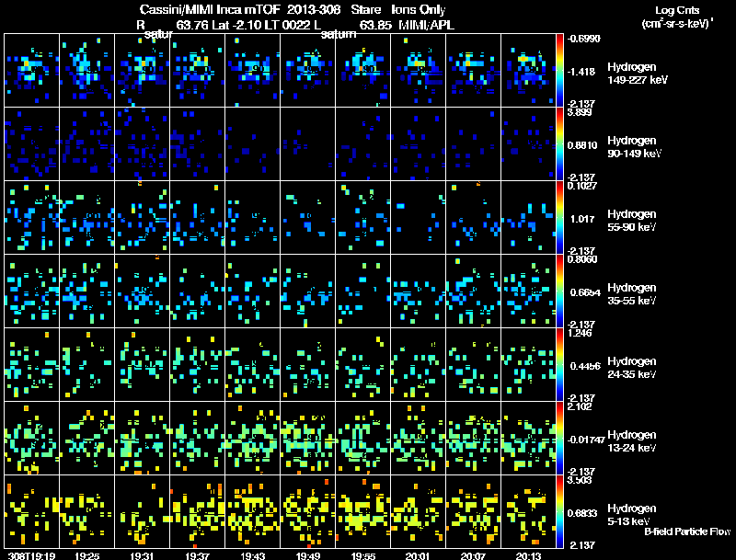Click the '0.6654' colorbar value
This screenshot has height=560, width=736.
coord(585,292)
